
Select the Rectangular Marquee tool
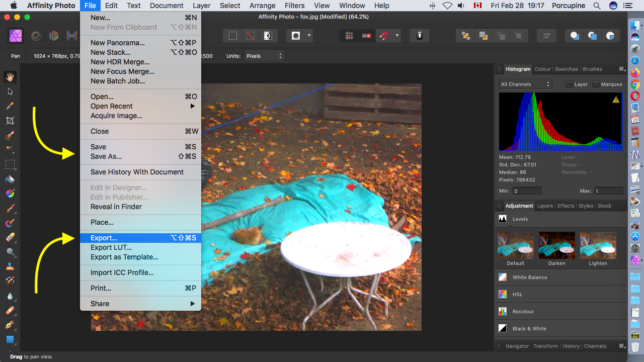point(10,164)
